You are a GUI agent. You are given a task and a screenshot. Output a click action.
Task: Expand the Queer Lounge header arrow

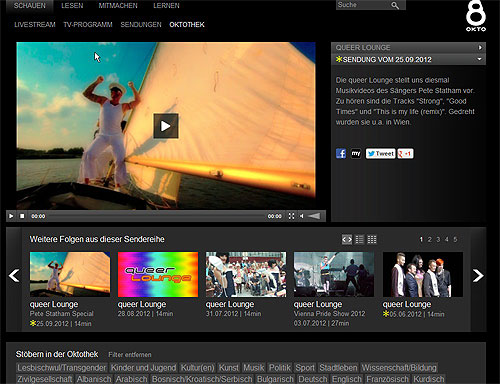(x=480, y=48)
